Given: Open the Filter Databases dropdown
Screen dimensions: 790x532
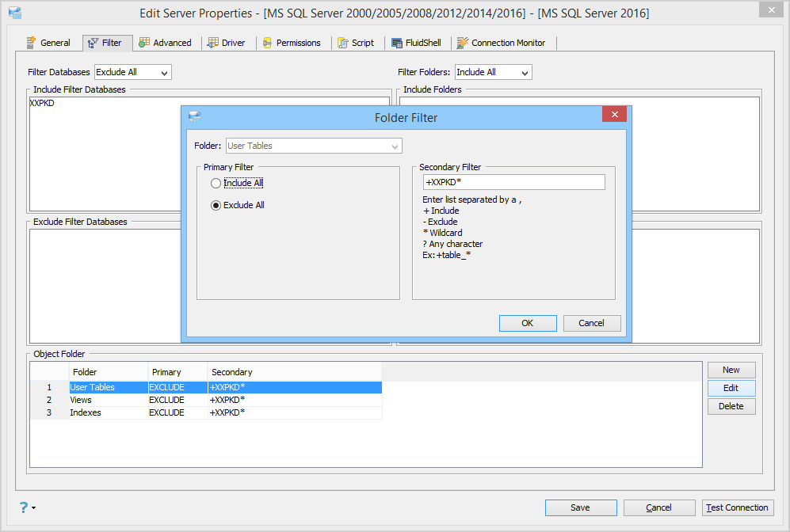Looking at the screenshot, I should click(x=133, y=73).
